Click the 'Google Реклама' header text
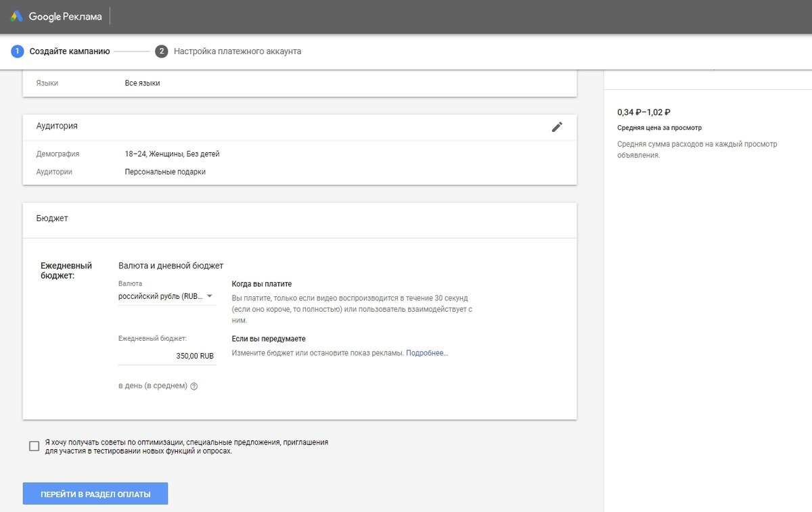Screen dimensions: 812x512 click(x=66, y=16)
